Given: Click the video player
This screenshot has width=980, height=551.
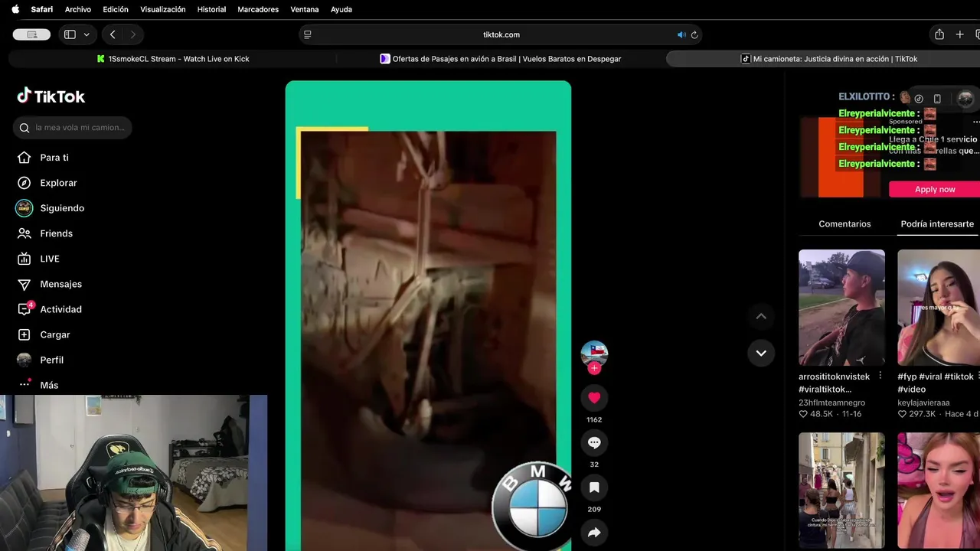Looking at the screenshot, I should (428, 315).
